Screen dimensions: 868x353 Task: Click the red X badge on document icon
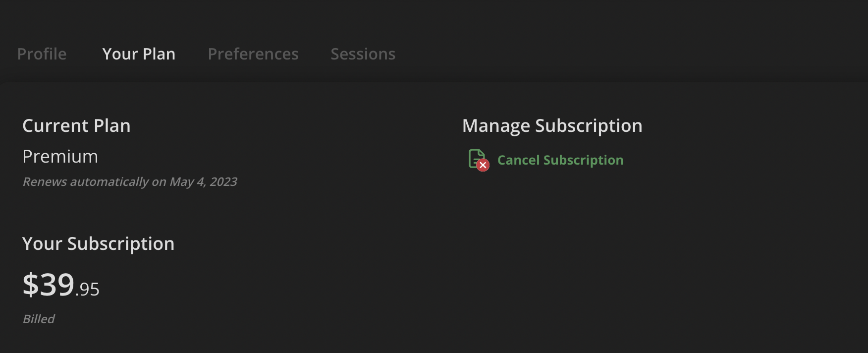pyautogui.click(x=483, y=165)
